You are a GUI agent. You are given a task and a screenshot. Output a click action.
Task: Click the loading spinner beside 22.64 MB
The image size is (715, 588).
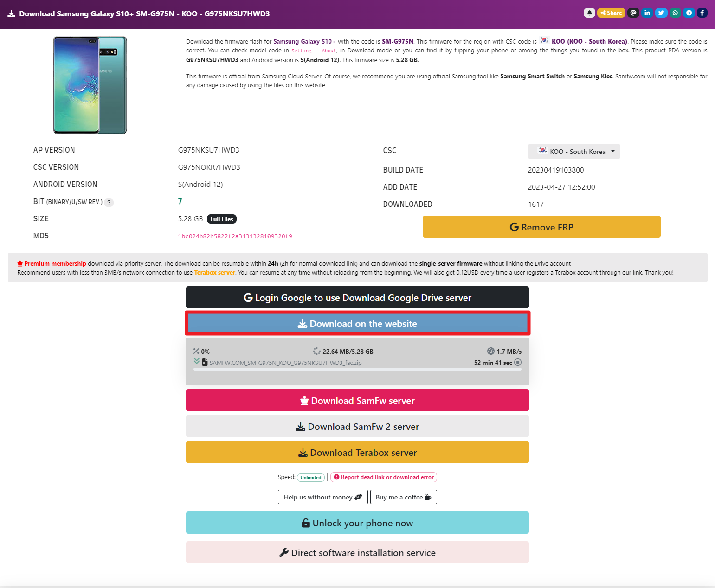click(x=317, y=351)
